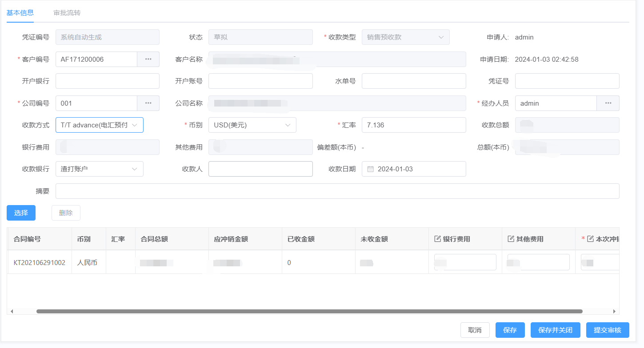This screenshot has width=644, height=348.
Task: Click edit icon beside 其他费用 column header
Action: click(511, 239)
